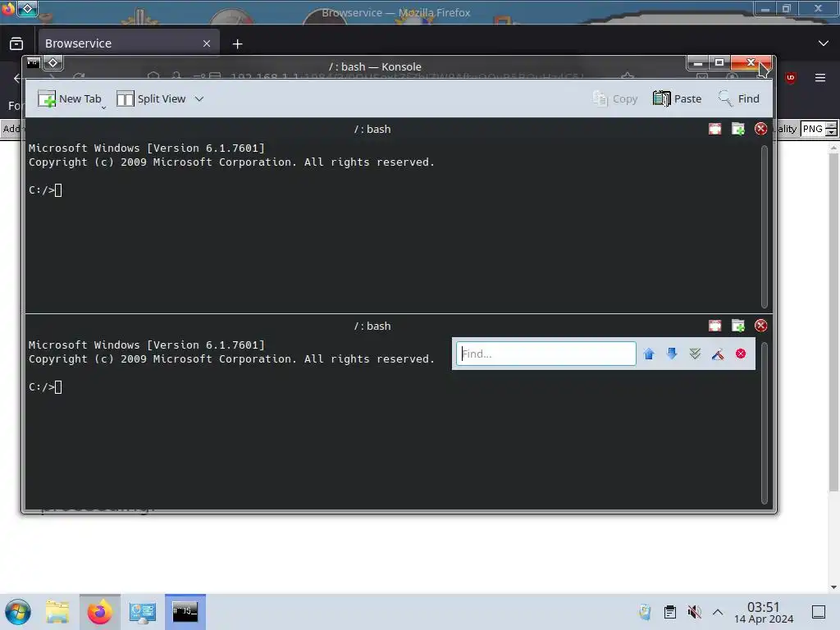Detach the upper terminal pane icon
Screen dimensions: 840x630
738,129
